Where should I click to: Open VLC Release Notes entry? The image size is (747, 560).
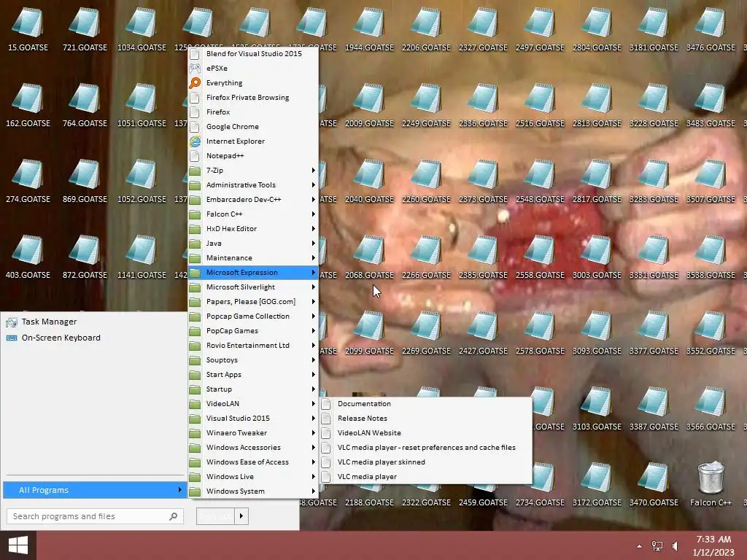click(425, 419)
